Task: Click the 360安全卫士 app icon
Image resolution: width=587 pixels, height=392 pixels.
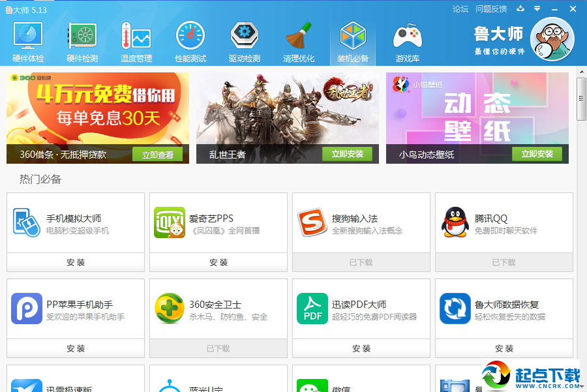Action: coord(170,309)
